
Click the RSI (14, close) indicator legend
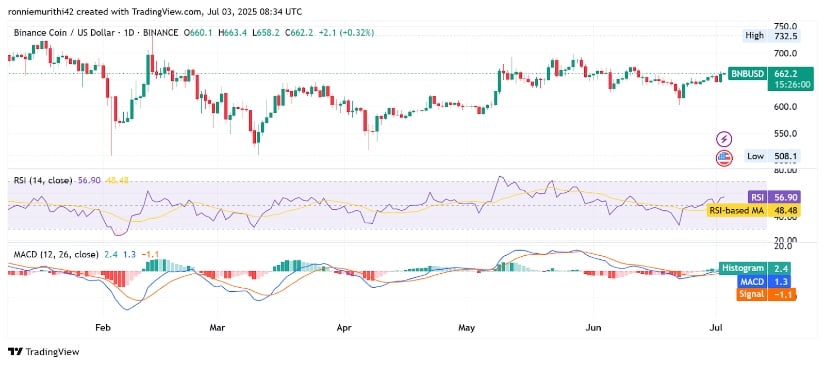point(43,180)
